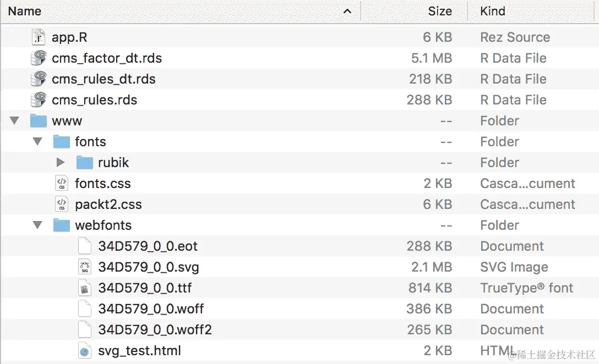Click the cms_rules.rds file icon
The height and width of the screenshot is (364, 599).
point(39,100)
